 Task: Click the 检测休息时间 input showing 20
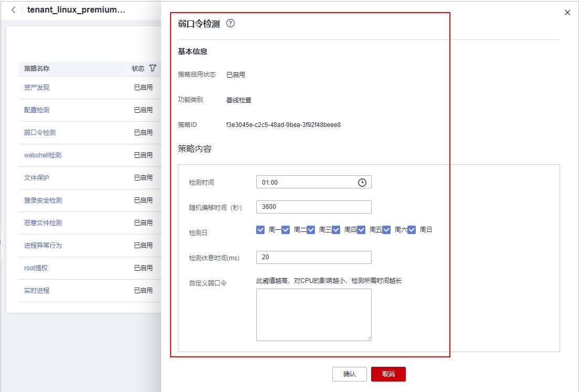(313, 257)
